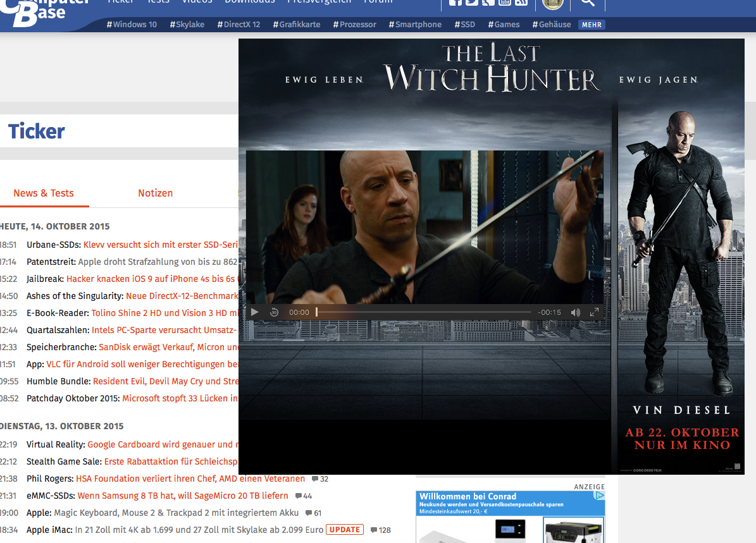This screenshot has height=543, width=756.
Task: Click the AdChoices icon on Conrad ad
Action: 599,496
